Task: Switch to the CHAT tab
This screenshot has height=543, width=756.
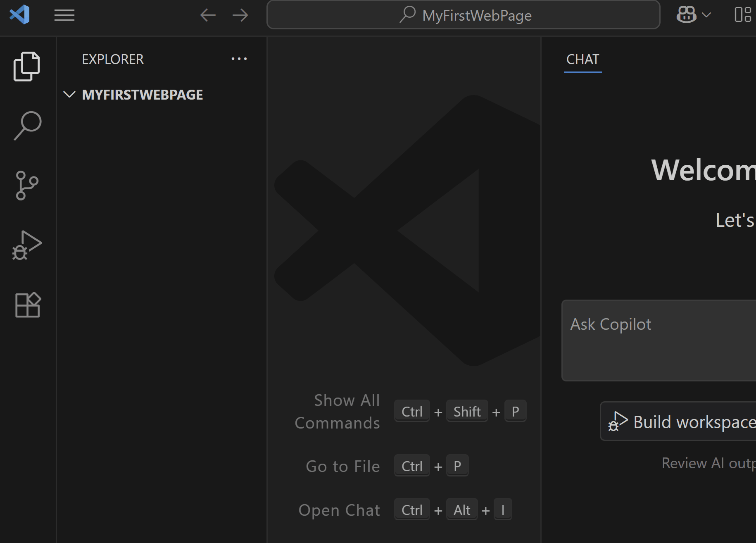Action: tap(582, 60)
